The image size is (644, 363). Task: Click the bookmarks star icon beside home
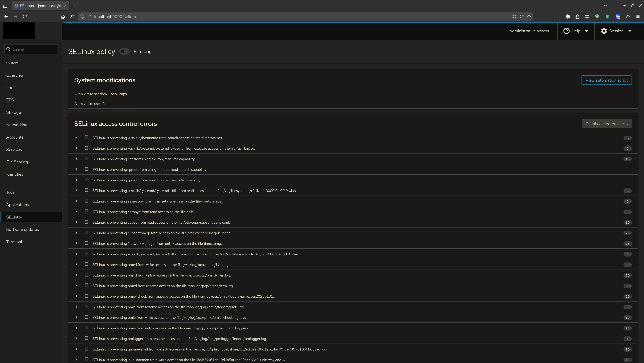[72, 16]
